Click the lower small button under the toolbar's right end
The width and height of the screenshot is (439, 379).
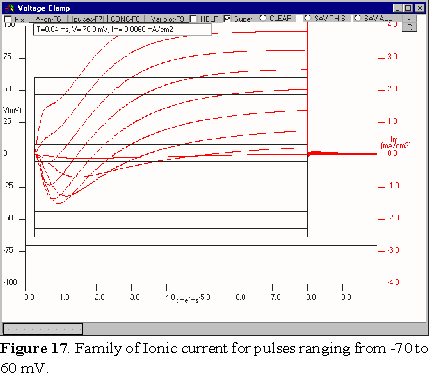click(409, 27)
